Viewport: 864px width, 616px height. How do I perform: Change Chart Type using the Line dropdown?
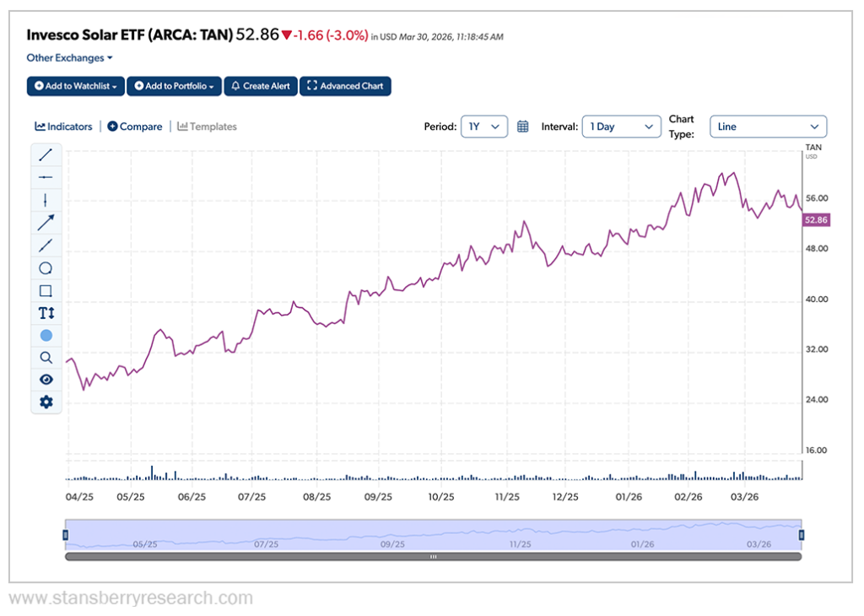[x=768, y=127]
